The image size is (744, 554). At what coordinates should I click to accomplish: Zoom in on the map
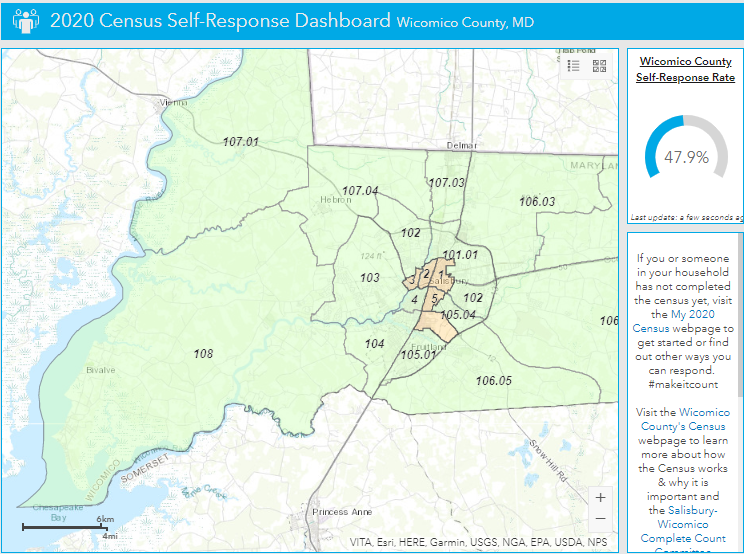[600, 497]
